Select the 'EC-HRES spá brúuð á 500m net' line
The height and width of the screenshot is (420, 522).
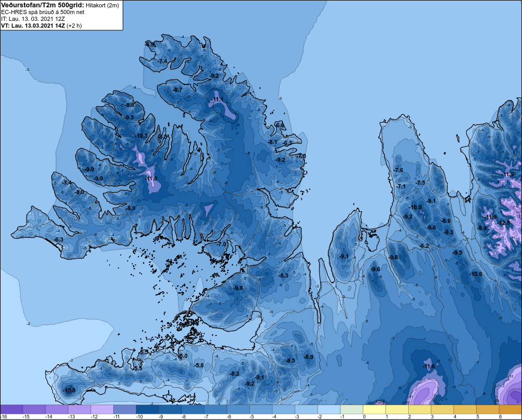pyautogui.click(x=43, y=12)
